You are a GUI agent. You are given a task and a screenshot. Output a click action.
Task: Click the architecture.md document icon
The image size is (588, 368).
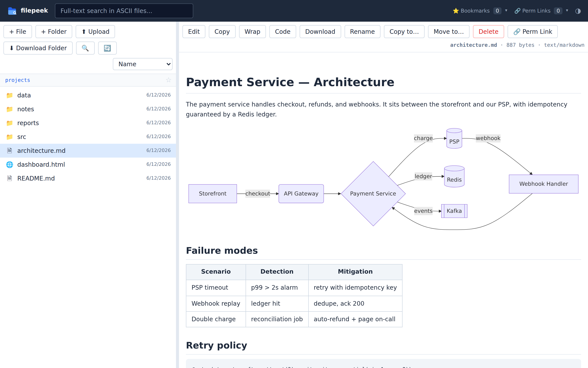point(10,151)
